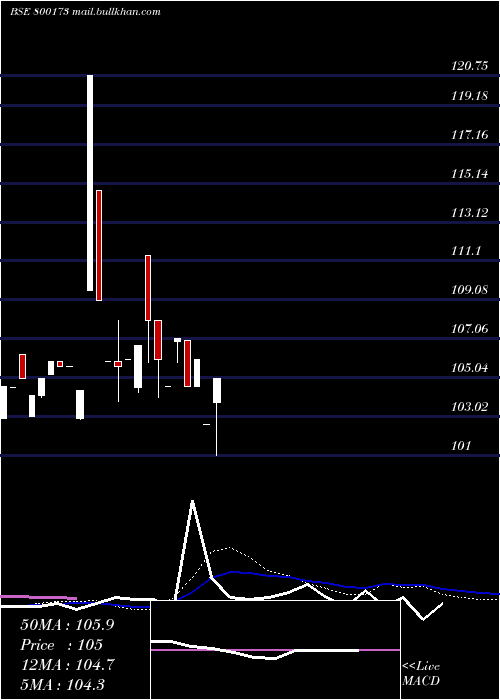Click the 103.02 price level label
The height and width of the screenshot is (700, 500).
[x=469, y=407]
